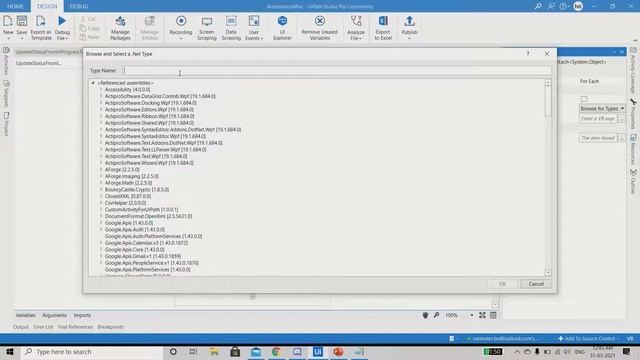Screen dimensions: 640x360
Task: Switch to the HOME ribbon tab
Action: point(15,6)
